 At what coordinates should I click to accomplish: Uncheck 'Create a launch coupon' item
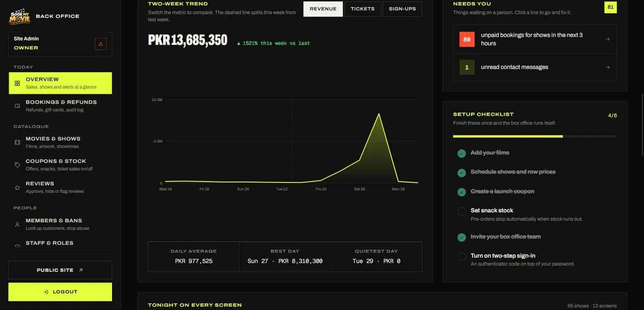[x=461, y=192]
